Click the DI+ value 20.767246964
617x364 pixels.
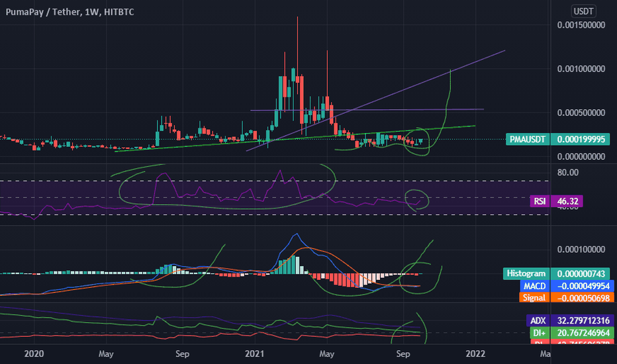coord(583,333)
